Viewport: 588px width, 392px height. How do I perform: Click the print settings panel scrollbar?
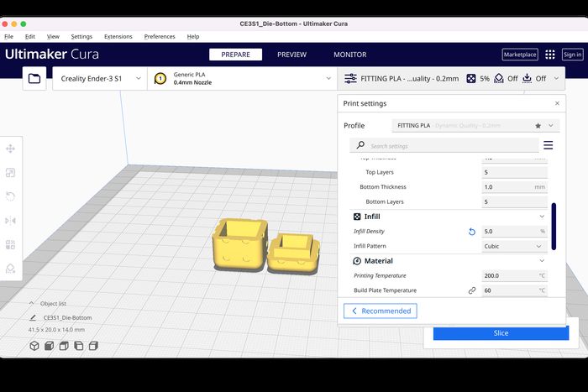coord(554,225)
